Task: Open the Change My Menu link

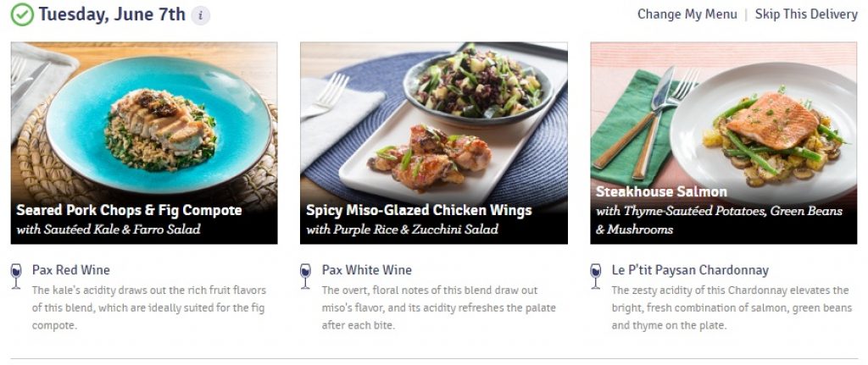Action: [687, 14]
